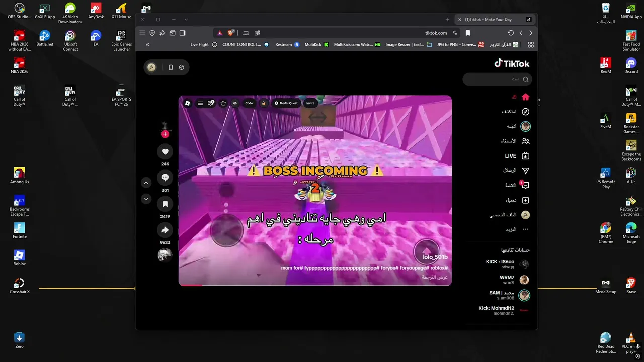Open the Brave wallet icon in toolbar
Image resolution: width=644 pixels, height=362 pixels.
click(x=172, y=33)
